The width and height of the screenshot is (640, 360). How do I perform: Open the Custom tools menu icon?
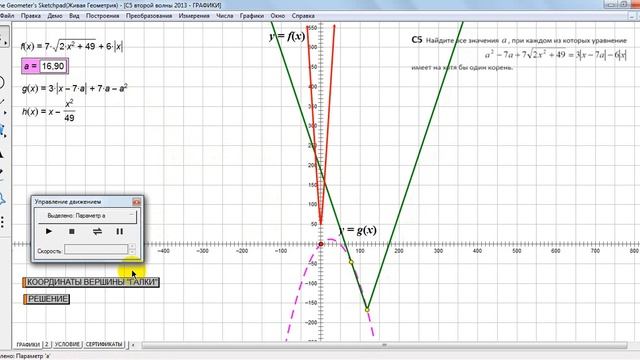(x=2, y=222)
